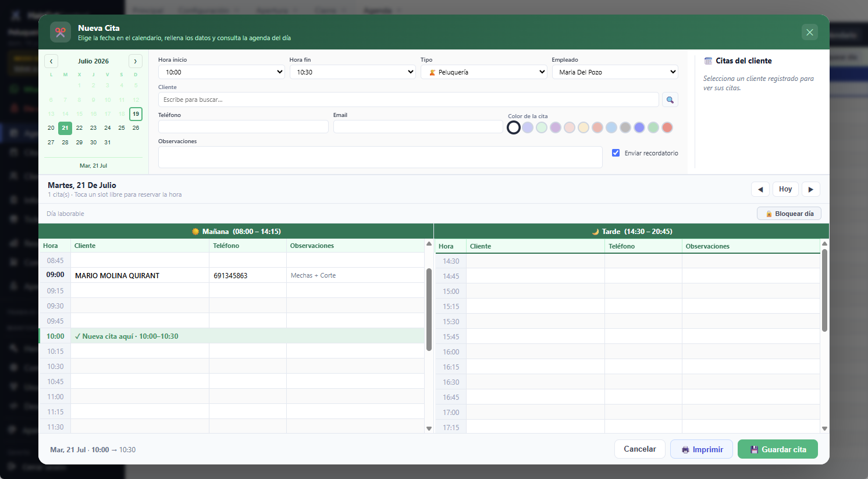
Task: Click the morning table scrollbar
Action: pos(429,310)
